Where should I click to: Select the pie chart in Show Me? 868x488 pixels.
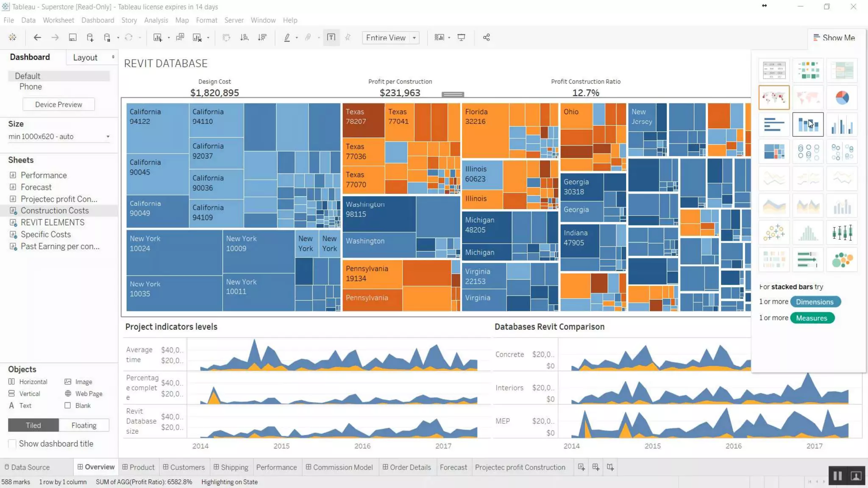pos(842,97)
